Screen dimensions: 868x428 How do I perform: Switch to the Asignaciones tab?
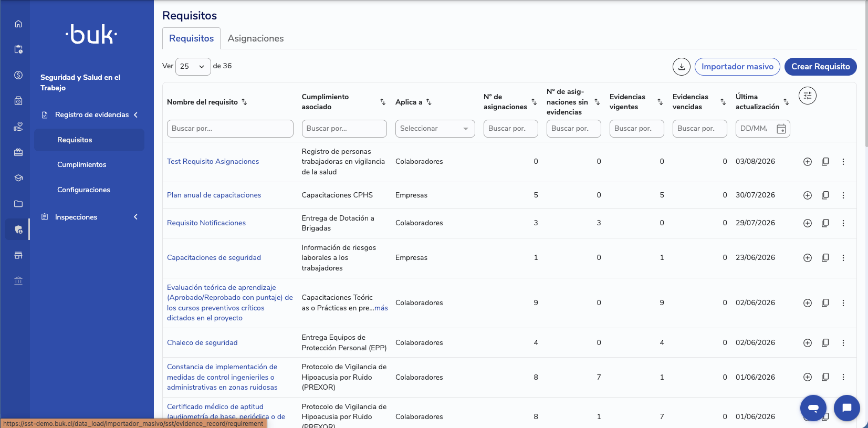[256, 38]
